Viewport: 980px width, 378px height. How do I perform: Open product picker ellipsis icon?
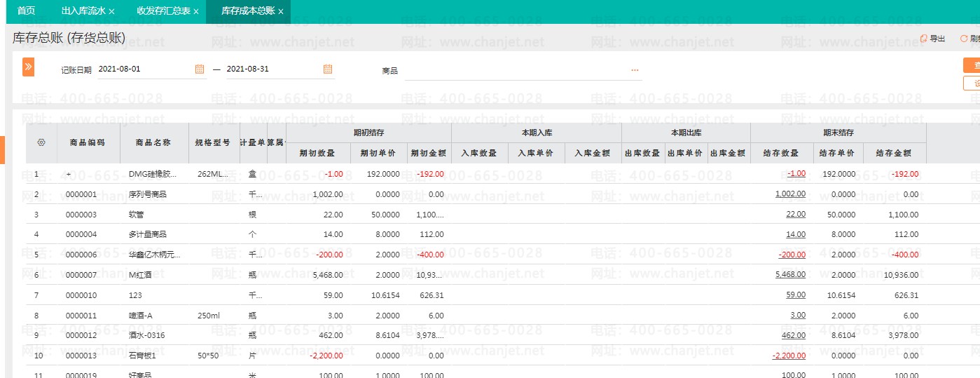(635, 70)
